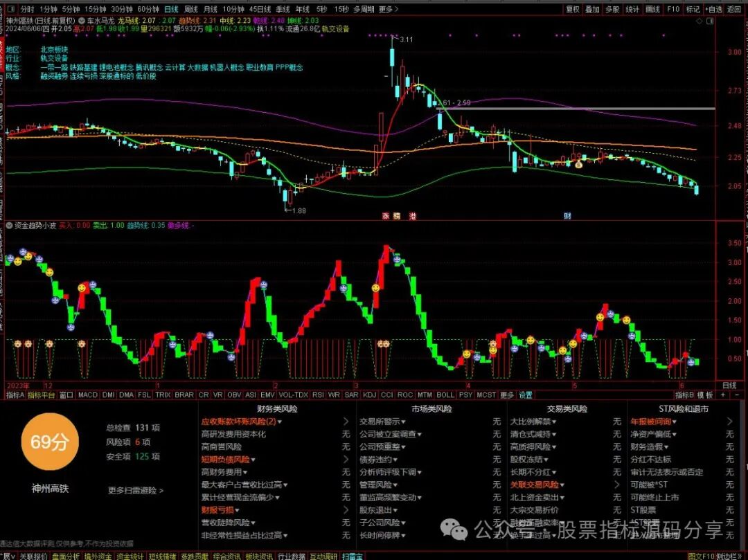Select the 周线 weekly chart tab

point(191,9)
